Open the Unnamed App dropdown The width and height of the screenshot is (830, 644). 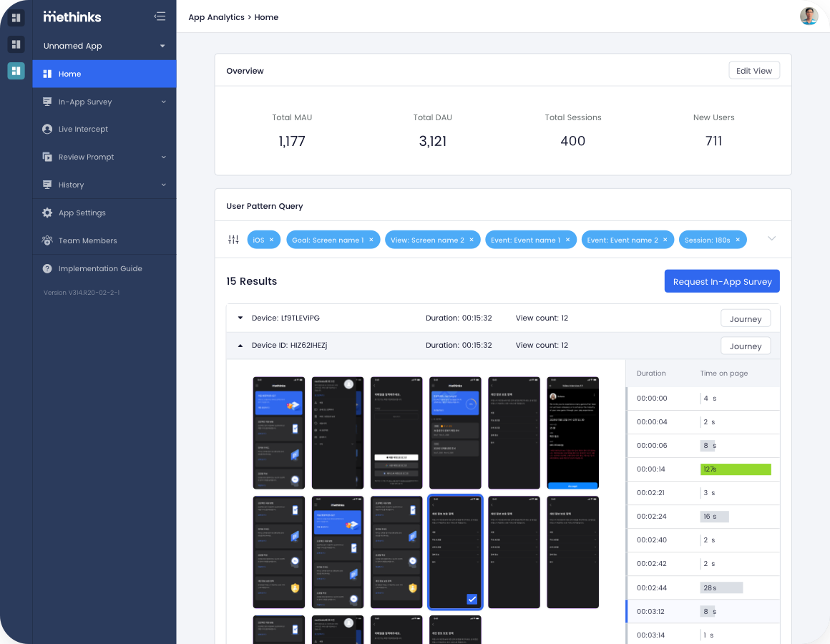click(104, 46)
